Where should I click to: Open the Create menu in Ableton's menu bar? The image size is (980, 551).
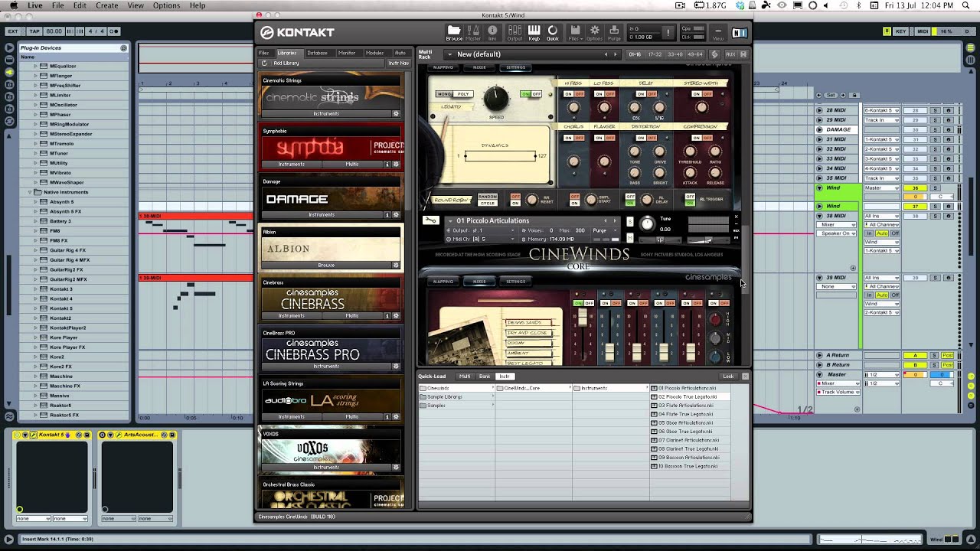(x=107, y=5)
